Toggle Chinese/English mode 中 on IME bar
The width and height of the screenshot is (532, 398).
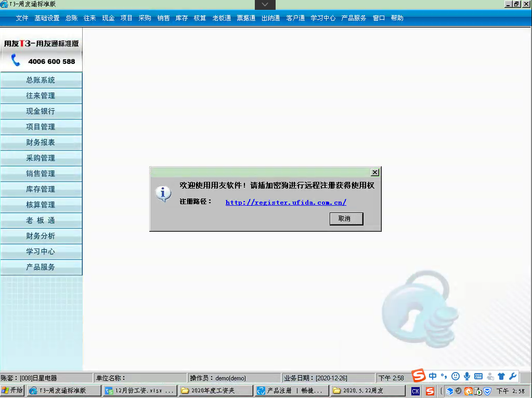click(x=433, y=376)
